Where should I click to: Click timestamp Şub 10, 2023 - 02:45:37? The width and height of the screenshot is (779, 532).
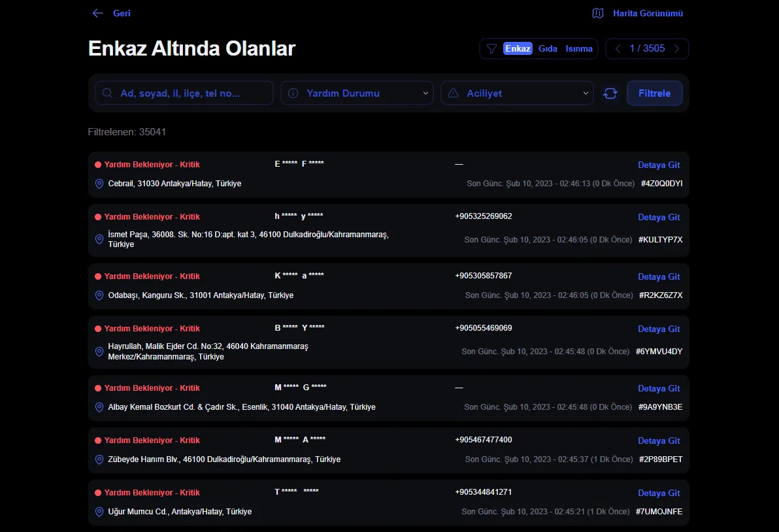coord(546,459)
